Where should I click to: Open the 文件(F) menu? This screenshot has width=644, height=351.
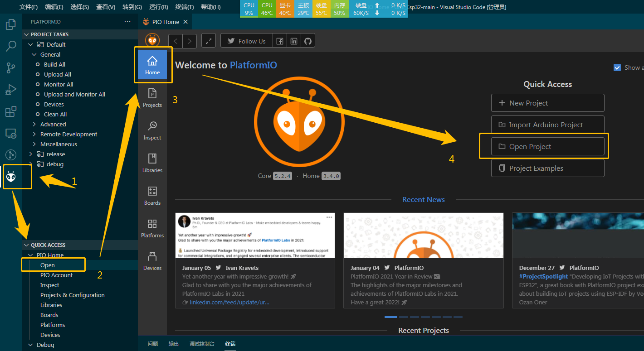pos(29,7)
